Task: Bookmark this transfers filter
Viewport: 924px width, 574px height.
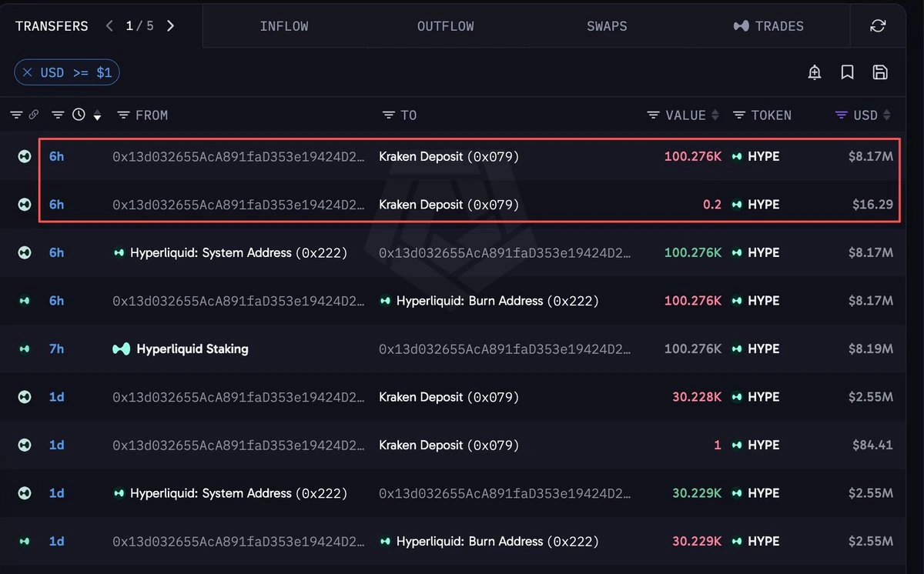Action: click(x=848, y=72)
